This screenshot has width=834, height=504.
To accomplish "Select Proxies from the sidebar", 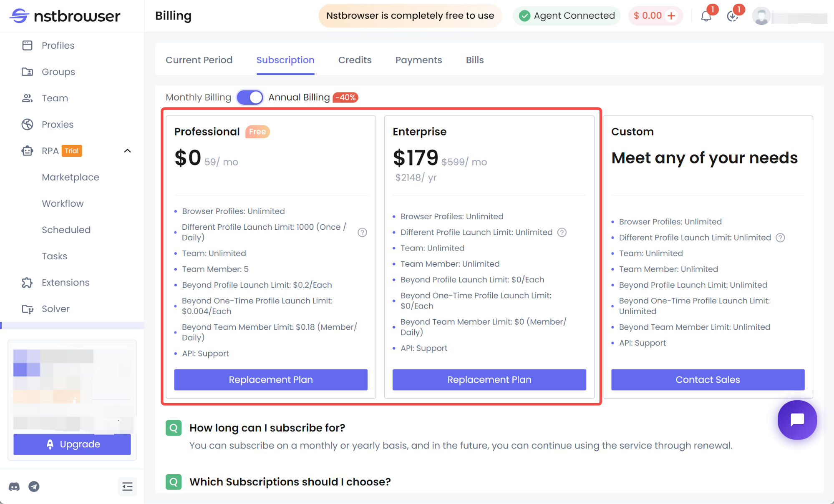I will click(x=57, y=124).
